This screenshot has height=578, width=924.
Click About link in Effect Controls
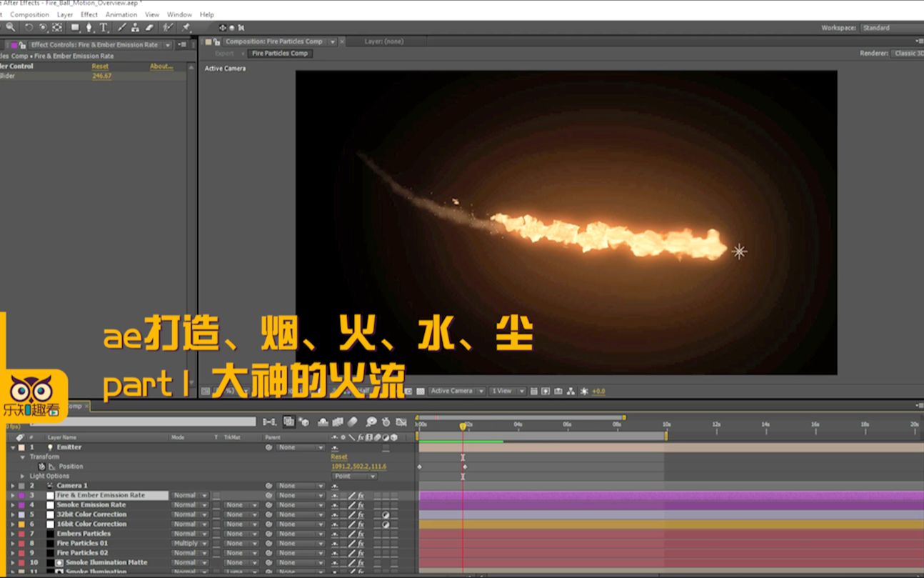[161, 66]
